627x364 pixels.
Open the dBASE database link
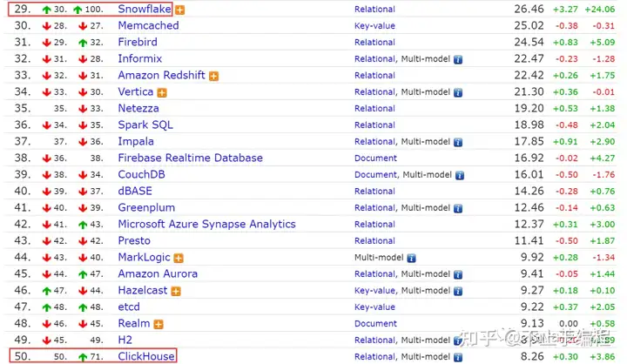(135, 191)
